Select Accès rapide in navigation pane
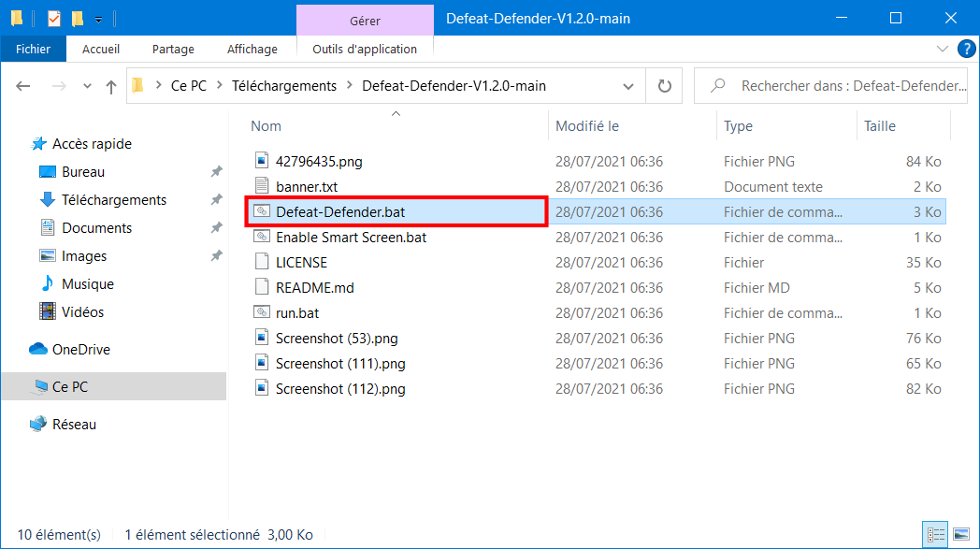Screen dimensions: 980x549 (x=92, y=144)
